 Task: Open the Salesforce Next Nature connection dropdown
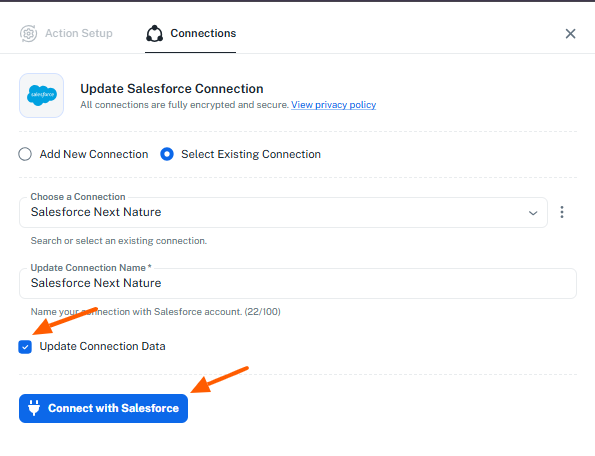(283, 212)
